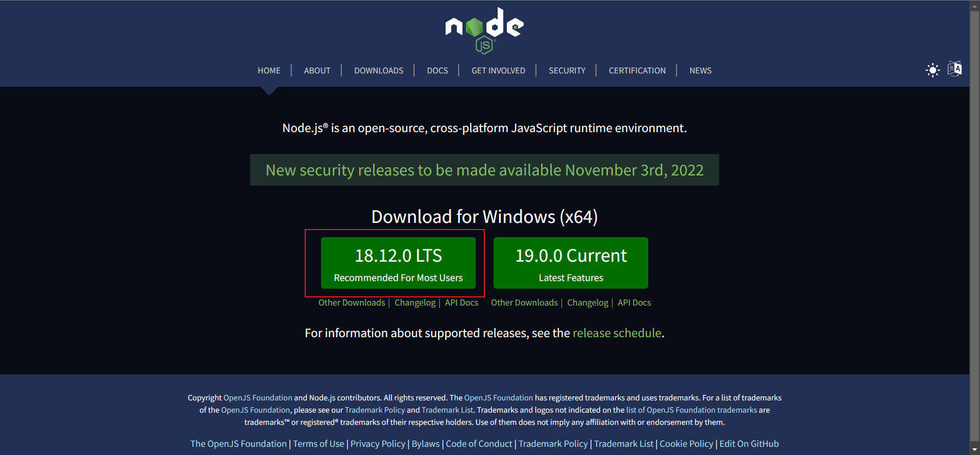
Task: Open the Cookie Policy footer link
Action: [x=687, y=444]
